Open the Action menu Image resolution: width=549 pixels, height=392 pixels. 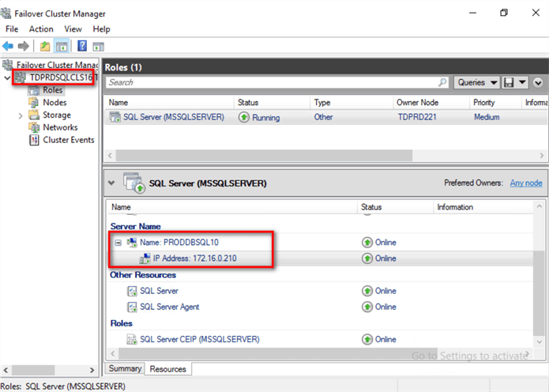point(41,29)
